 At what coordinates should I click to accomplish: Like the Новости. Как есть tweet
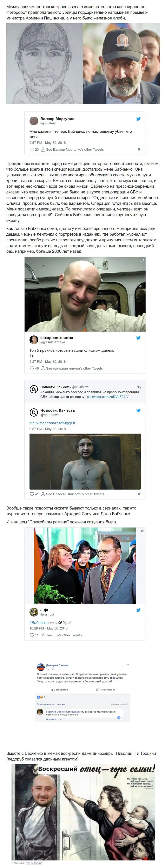(x=32, y=494)
